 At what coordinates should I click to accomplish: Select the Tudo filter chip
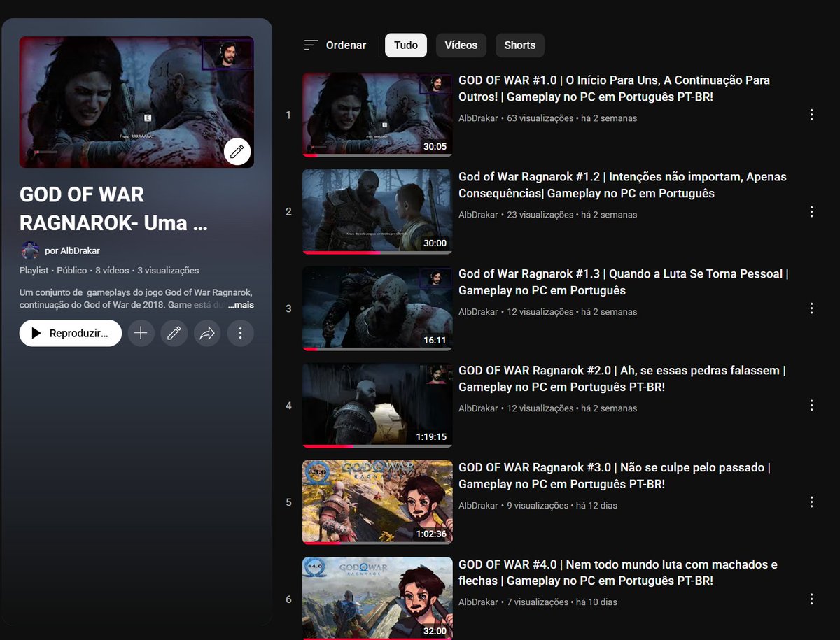[x=406, y=45]
